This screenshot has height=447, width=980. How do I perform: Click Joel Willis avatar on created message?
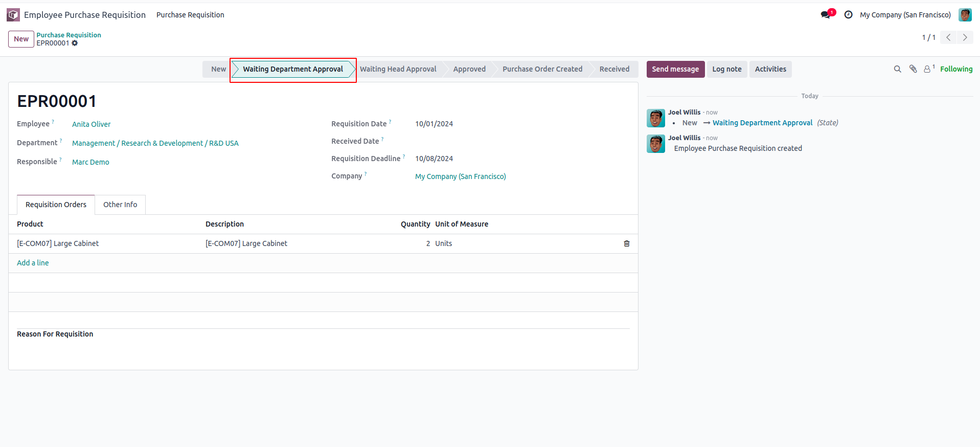(655, 144)
